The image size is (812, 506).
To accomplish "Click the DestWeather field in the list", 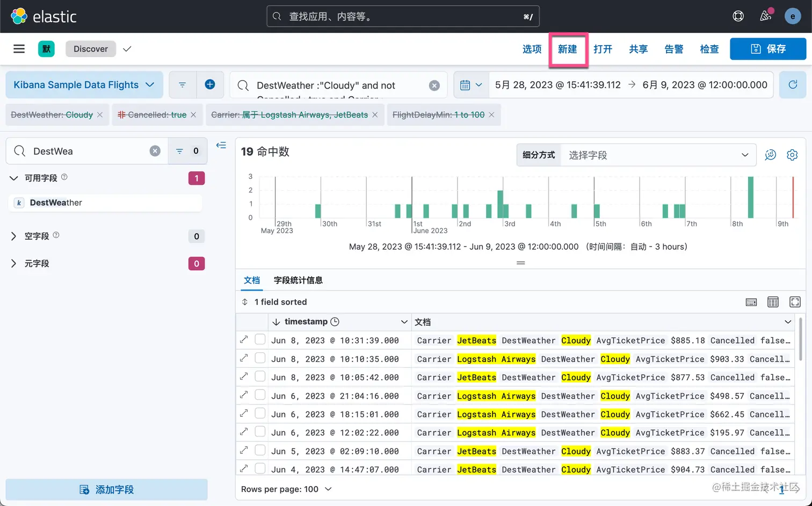I will pos(106,203).
